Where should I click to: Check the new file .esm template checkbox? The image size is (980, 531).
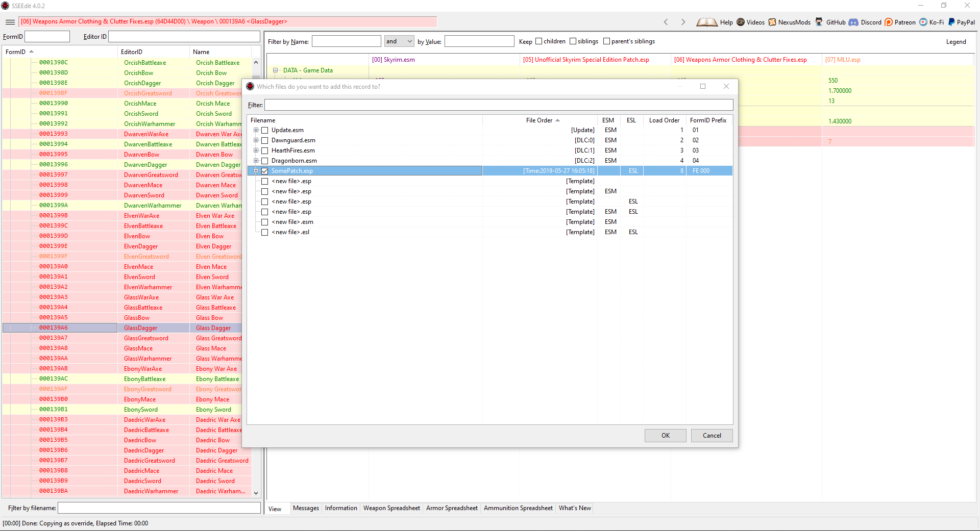[264, 222]
